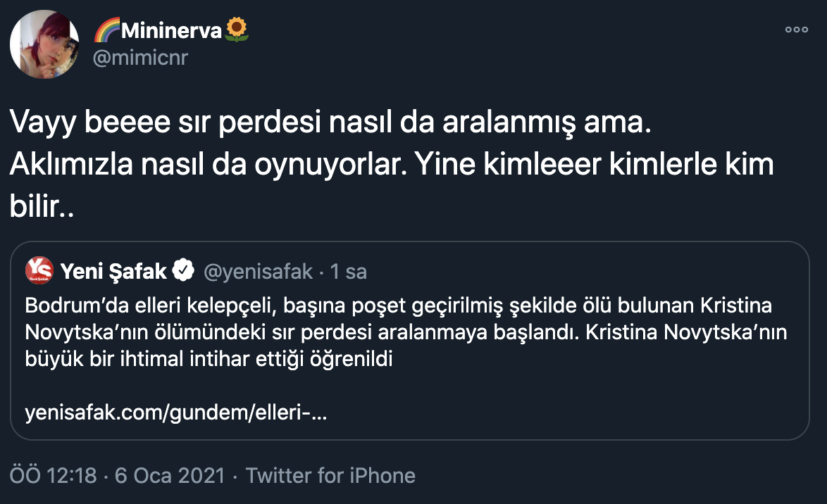Click the rainbow flag emoji in the display name

[x=107, y=29]
